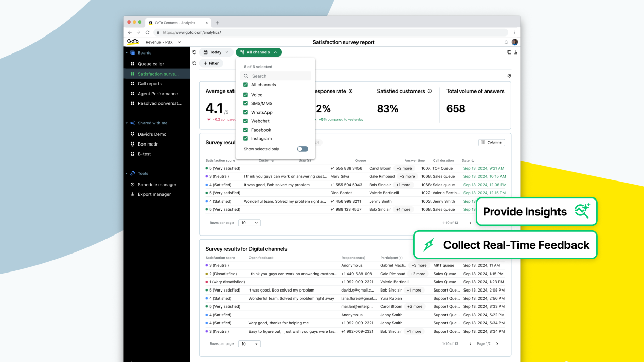Enable the Show selected only toggle
Screen dimensions: 644x362
coord(302,148)
